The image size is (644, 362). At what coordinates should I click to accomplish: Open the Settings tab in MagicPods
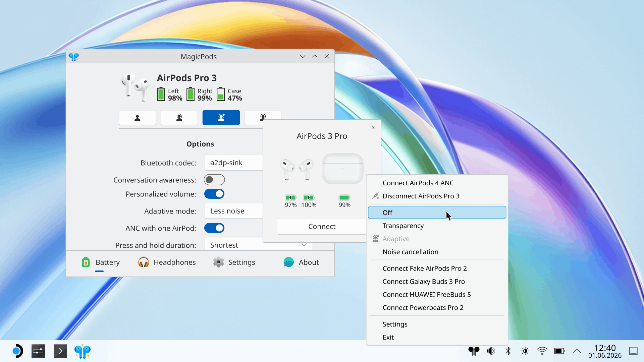click(234, 262)
